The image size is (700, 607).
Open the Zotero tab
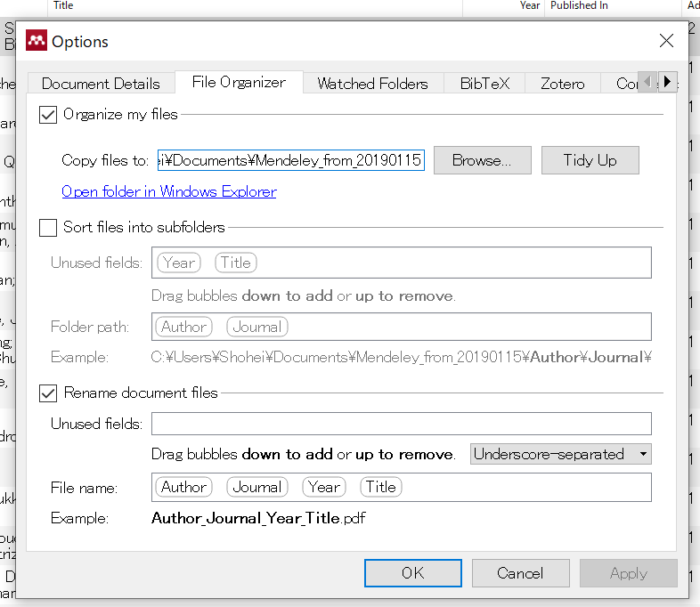point(563,84)
